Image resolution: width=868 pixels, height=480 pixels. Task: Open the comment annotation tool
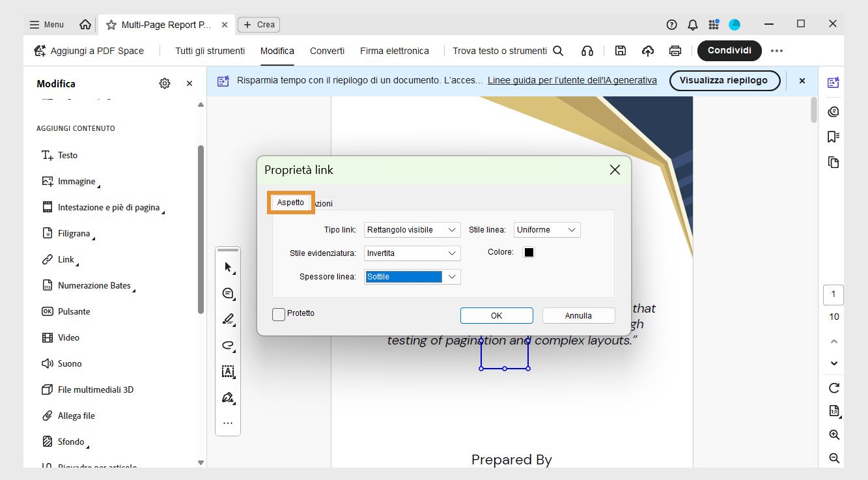(x=227, y=293)
